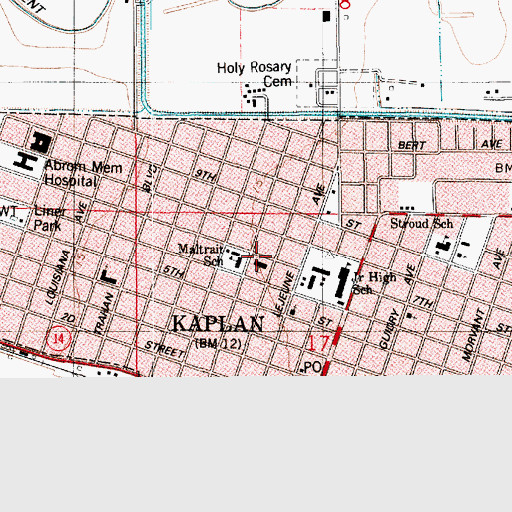The image size is (512, 512).
Task: Click the red section number 17
Action: 318,343
